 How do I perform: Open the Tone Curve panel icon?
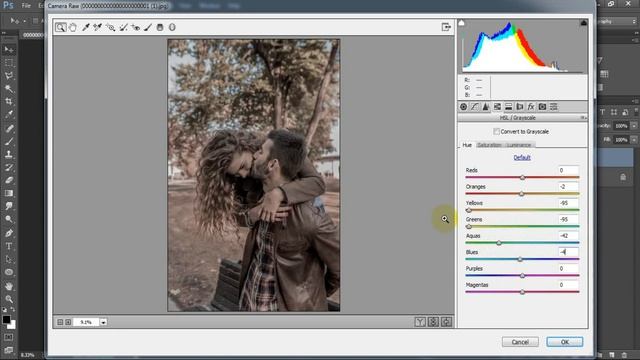coord(475,107)
